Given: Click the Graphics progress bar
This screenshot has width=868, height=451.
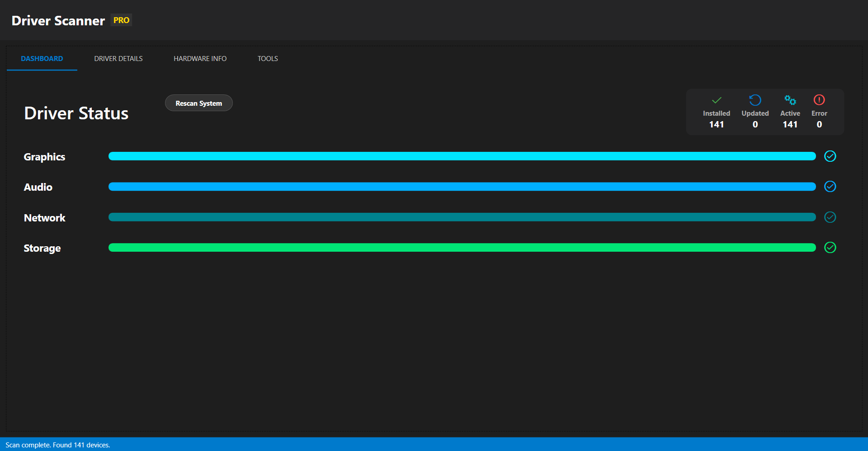Looking at the screenshot, I should click(461, 156).
